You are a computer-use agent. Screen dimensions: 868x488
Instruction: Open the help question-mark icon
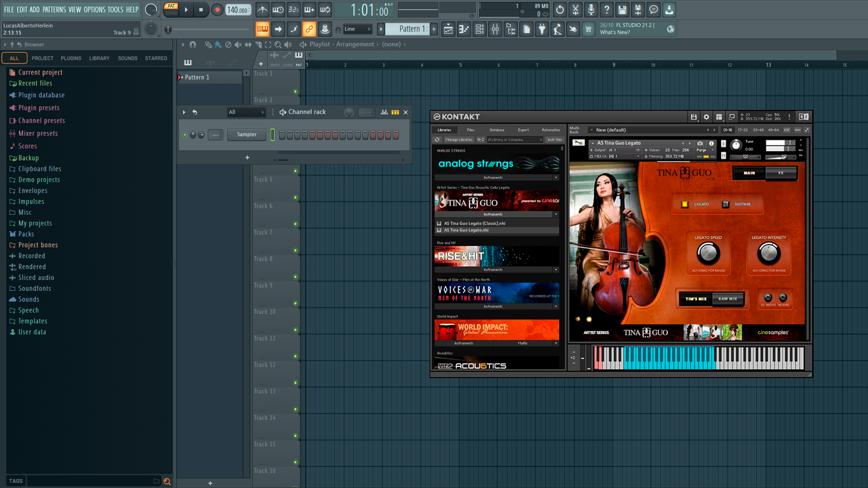(x=607, y=10)
